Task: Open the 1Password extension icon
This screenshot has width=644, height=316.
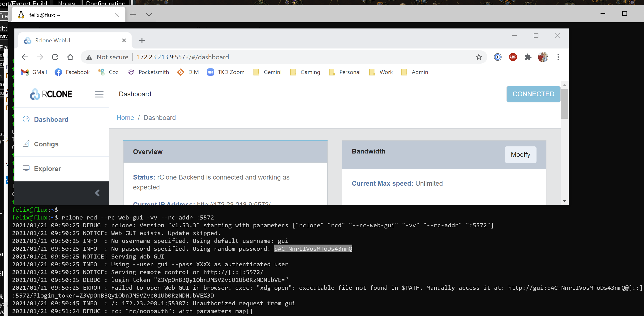Action: pos(498,57)
